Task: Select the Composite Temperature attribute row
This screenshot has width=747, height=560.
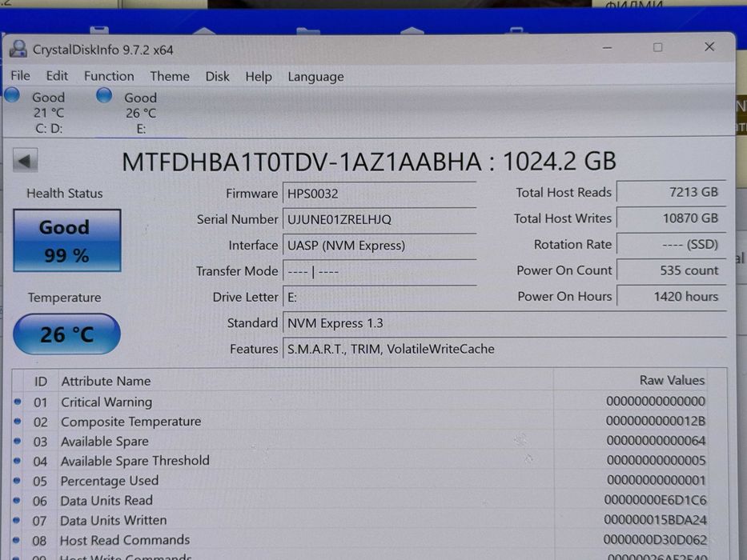Action: tap(360, 422)
